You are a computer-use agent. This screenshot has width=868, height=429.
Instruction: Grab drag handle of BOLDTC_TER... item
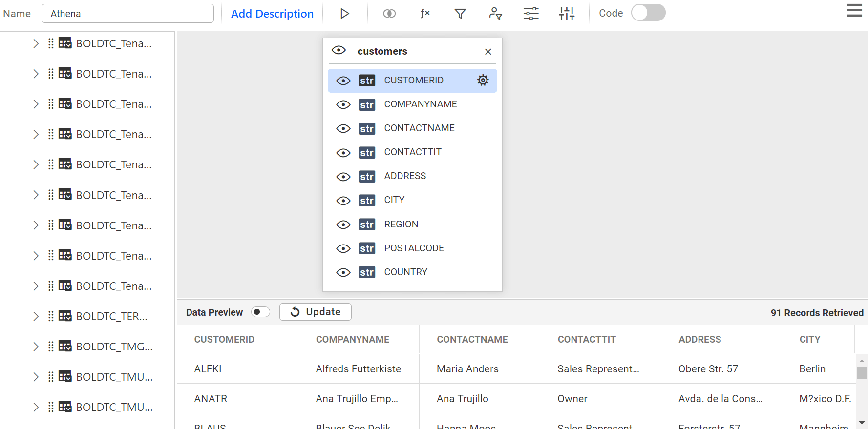point(51,316)
